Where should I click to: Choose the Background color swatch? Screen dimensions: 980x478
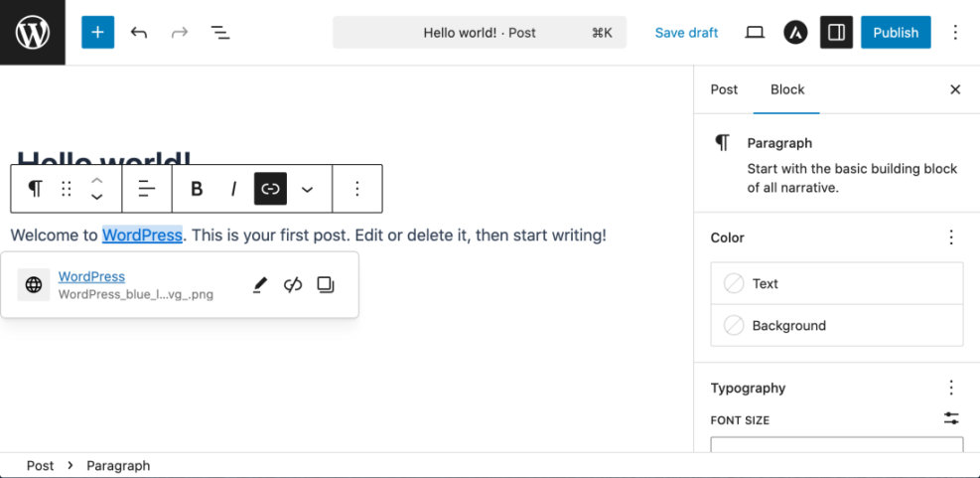click(x=837, y=325)
